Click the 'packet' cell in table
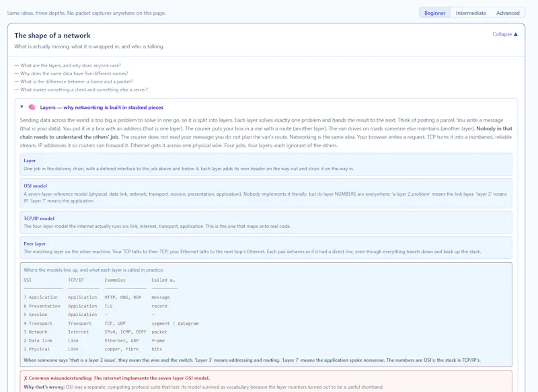 point(159,332)
